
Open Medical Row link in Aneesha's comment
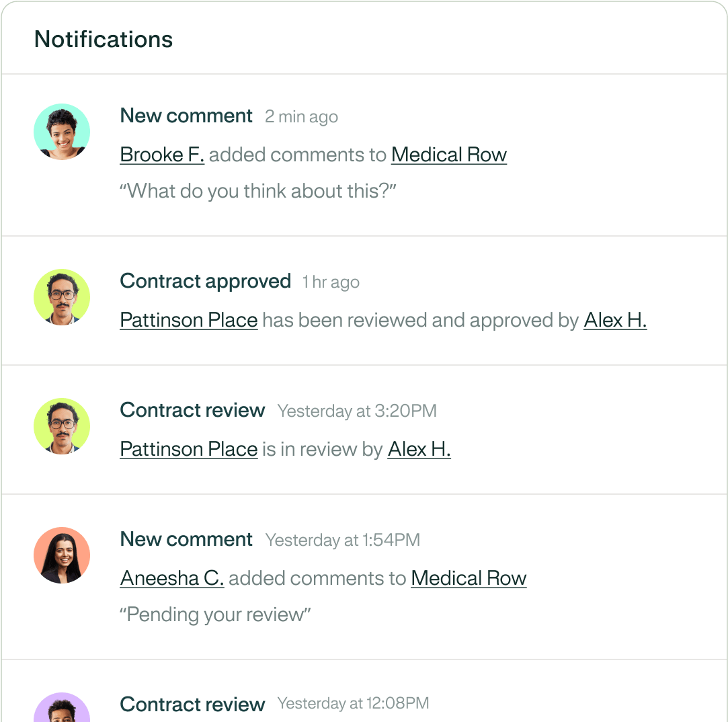(x=469, y=578)
